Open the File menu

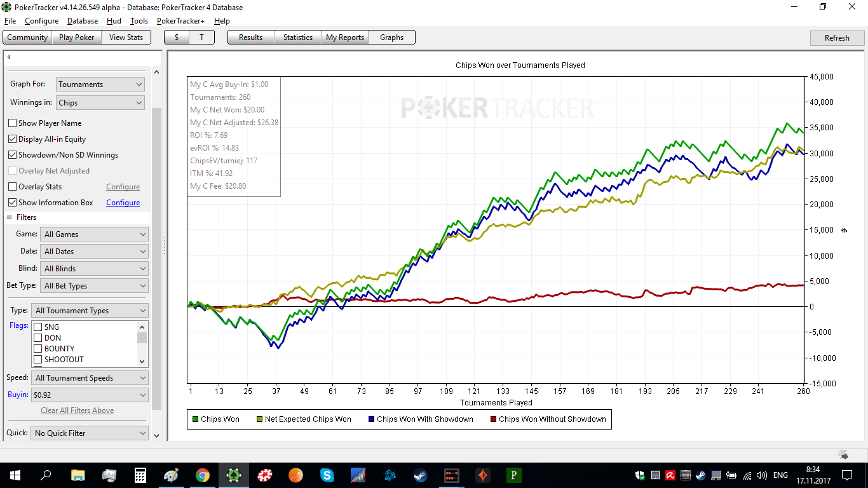point(10,21)
